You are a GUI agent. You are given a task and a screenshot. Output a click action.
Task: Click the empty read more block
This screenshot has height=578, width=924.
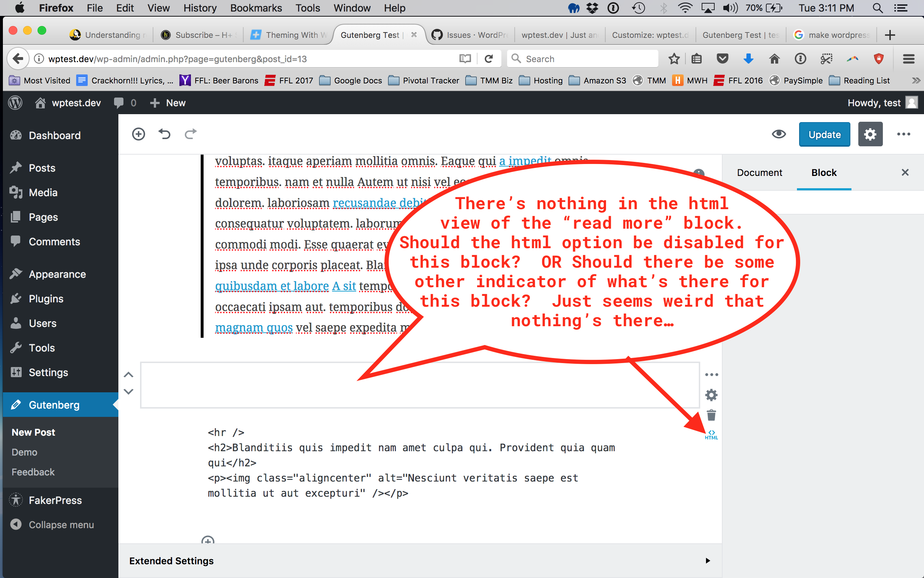click(x=420, y=385)
